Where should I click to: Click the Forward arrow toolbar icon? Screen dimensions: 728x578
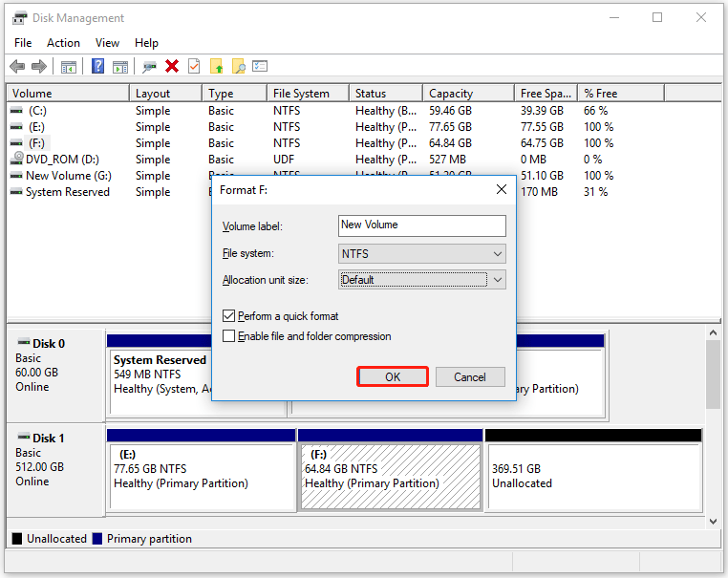point(39,66)
